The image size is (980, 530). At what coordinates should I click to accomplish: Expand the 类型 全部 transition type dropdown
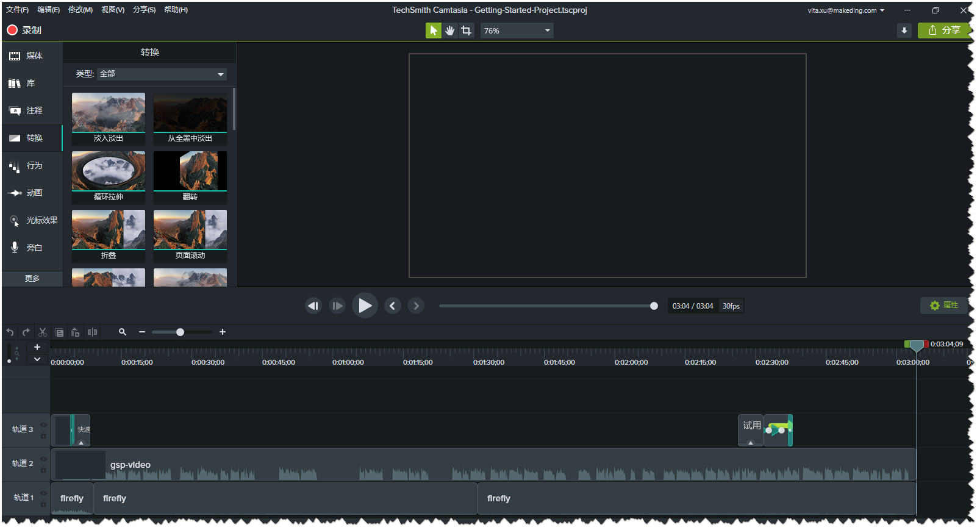(162, 74)
